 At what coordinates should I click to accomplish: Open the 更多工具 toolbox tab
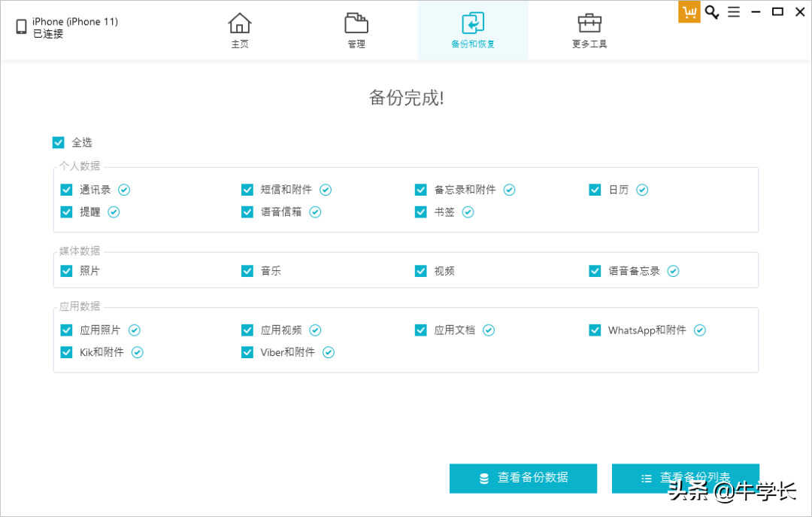[x=589, y=30]
